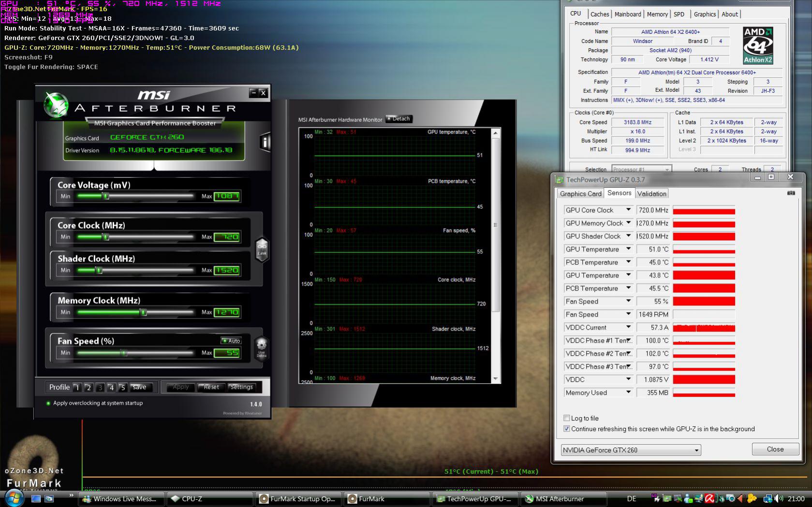Switch to GPU-Z Graphics Card tab
The width and height of the screenshot is (812, 507).
tap(580, 193)
